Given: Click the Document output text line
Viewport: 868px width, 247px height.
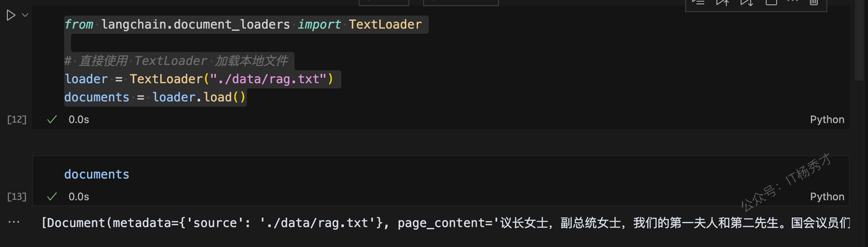Looking at the screenshot, I should click(x=446, y=223).
